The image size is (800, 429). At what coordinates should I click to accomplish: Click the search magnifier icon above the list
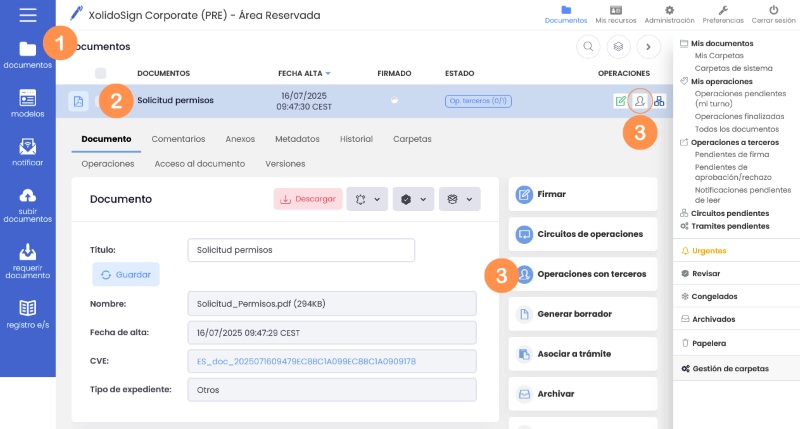pyautogui.click(x=588, y=46)
